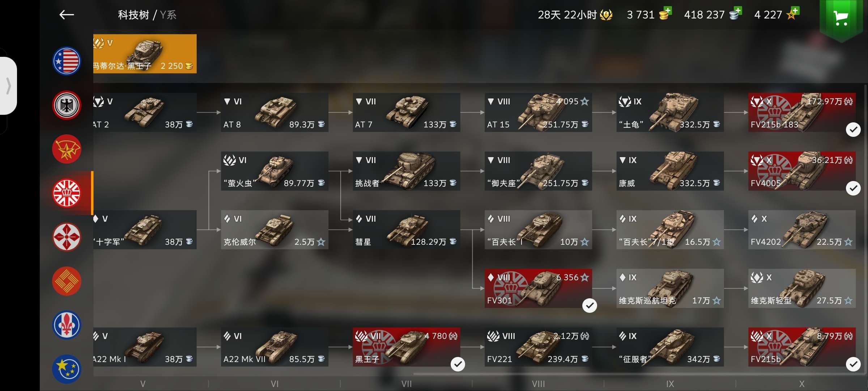
Task: Open premium tank 玛蒂尔达·黑王子 offer
Action: (145, 54)
